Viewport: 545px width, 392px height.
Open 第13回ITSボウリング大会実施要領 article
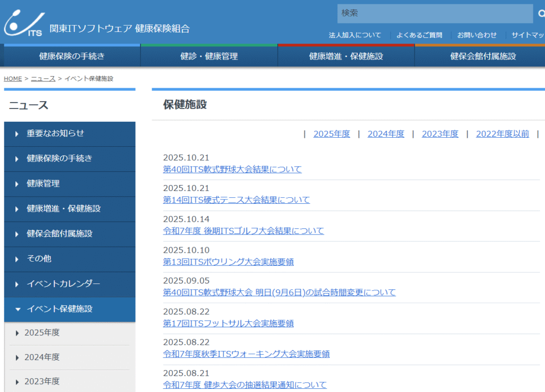228,262
